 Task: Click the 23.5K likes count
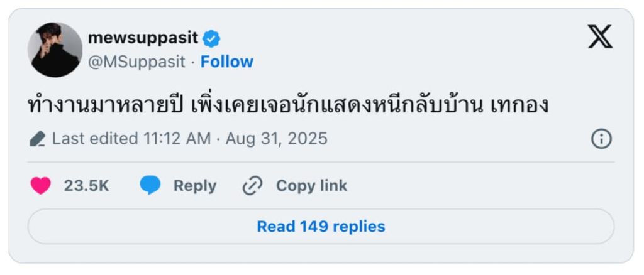(86, 186)
